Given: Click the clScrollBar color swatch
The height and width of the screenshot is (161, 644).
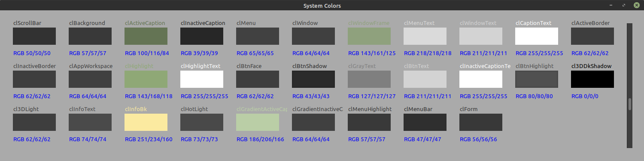Looking at the screenshot, I should click(34, 36).
